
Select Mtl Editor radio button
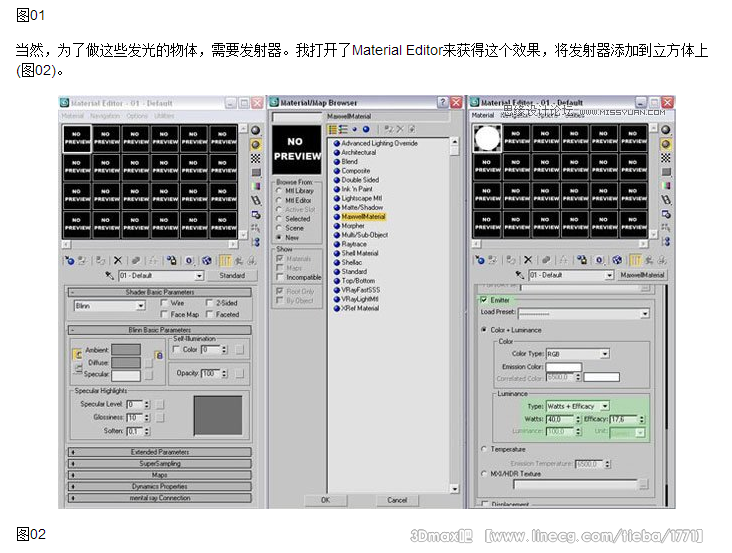pyautogui.click(x=279, y=200)
